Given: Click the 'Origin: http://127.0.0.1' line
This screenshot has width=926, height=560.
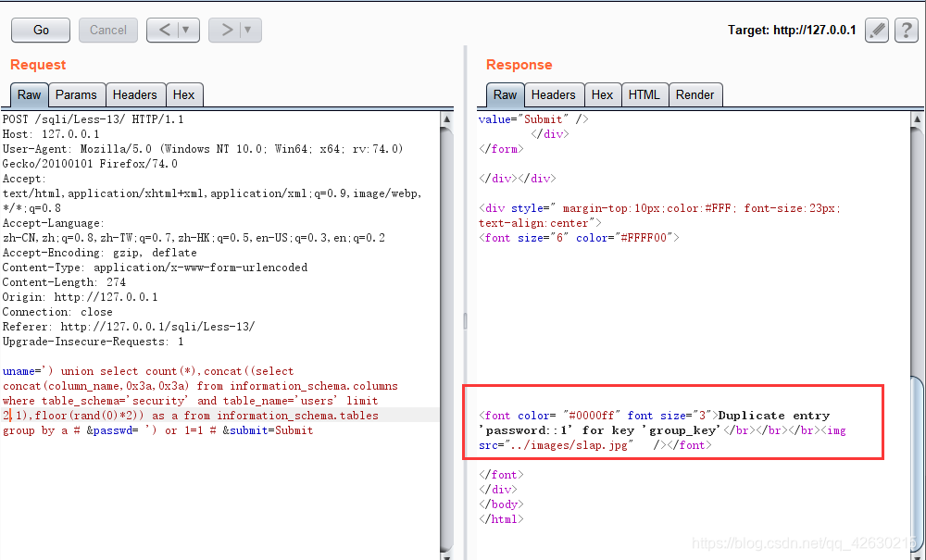Looking at the screenshot, I should (x=81, y=297).
